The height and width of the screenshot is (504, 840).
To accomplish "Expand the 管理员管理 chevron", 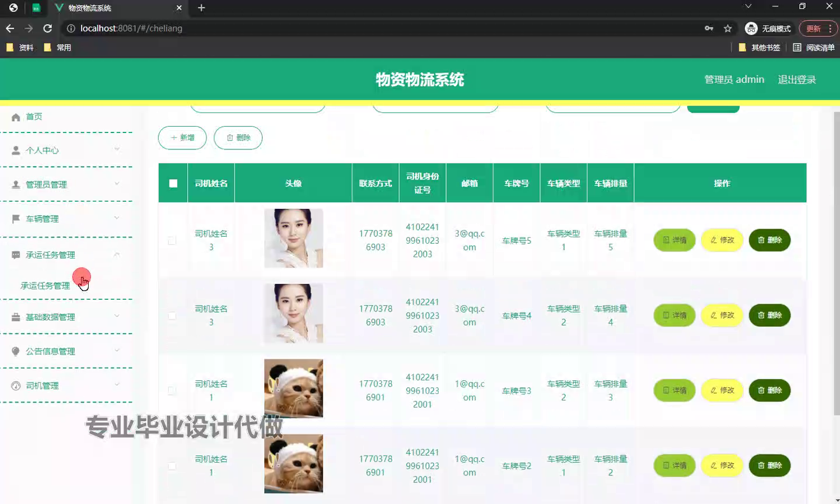I will click(x=117, y=183).
